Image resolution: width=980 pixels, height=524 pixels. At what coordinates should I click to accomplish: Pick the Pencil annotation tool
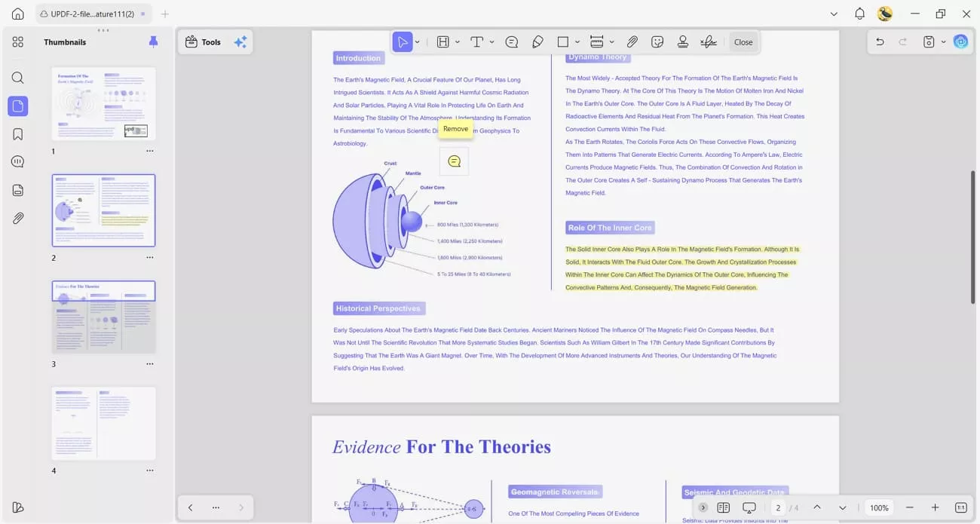(537, 41)
